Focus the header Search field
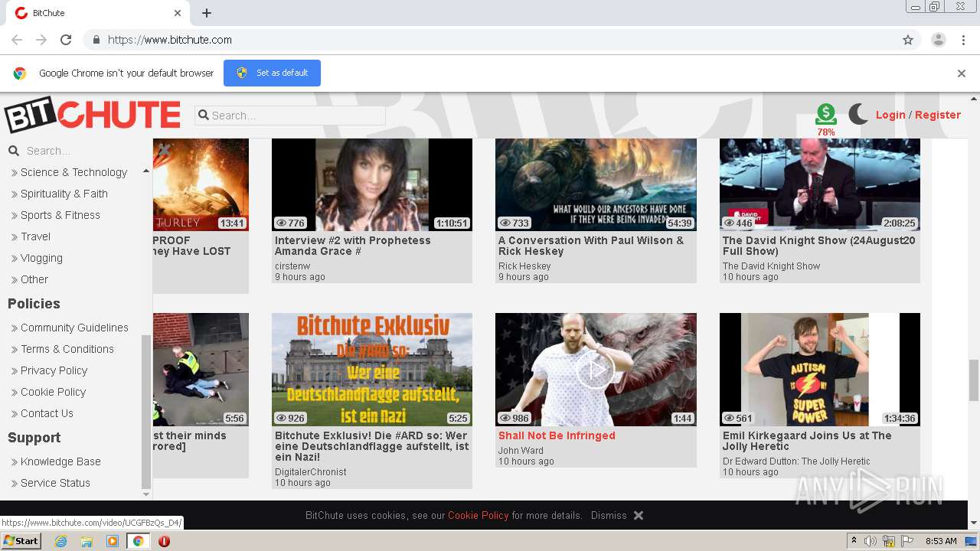Image resolution: width=980 pixels, height=551 pixels. pos(290,116)
